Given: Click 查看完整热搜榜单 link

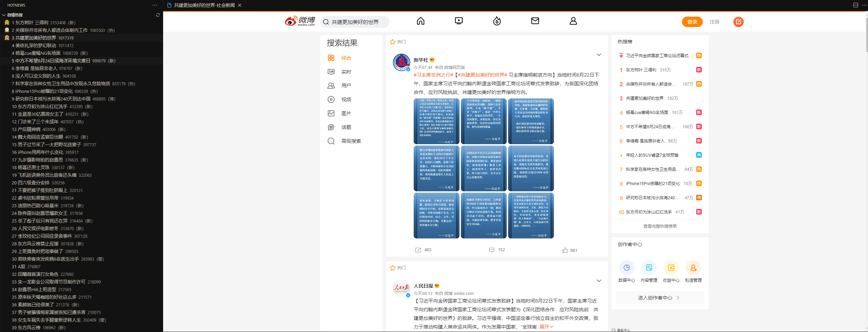Looking at the screenshot, I should [x=660, y=226].
